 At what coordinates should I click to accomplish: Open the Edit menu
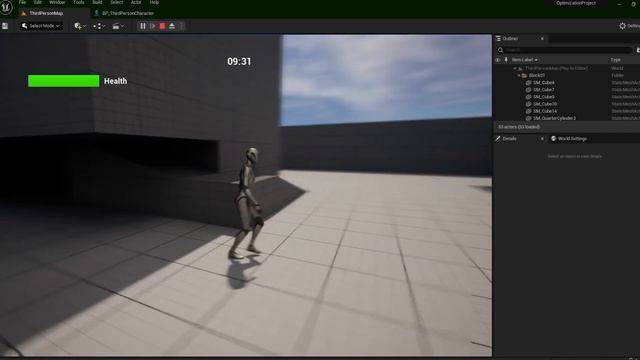[x=38, y=2]
